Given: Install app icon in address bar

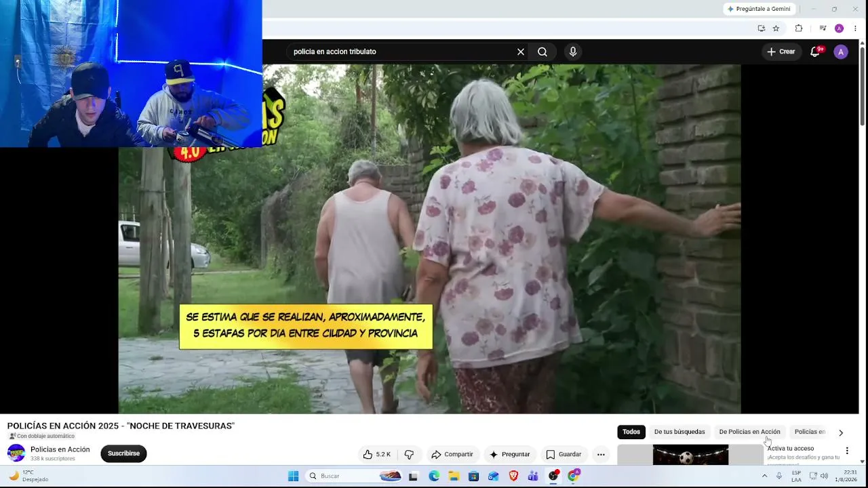Looking at the screenshot, I should point(762,28).
